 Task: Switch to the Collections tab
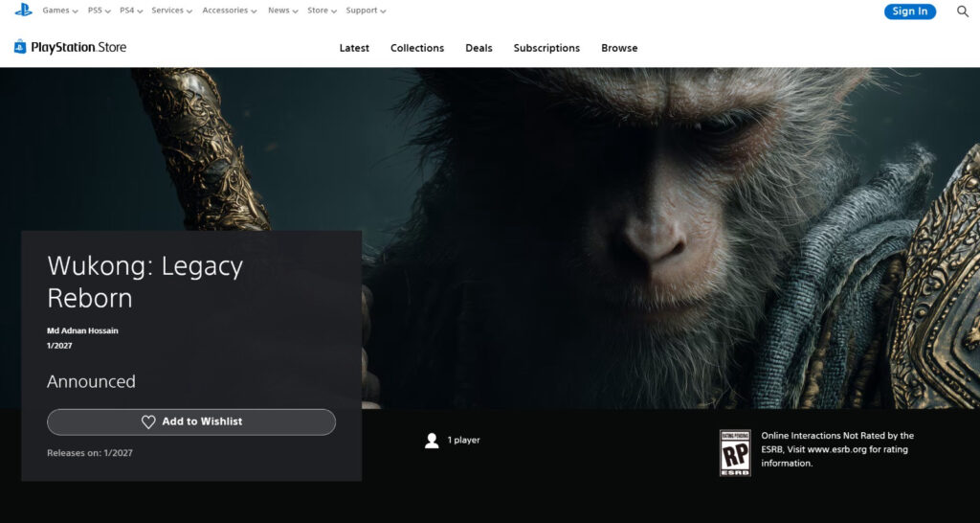pyautogui.click(x=417, y=48)
